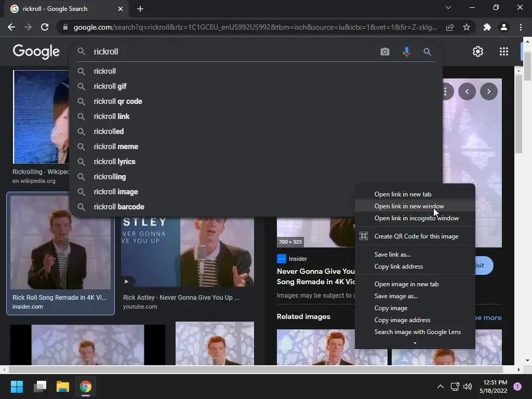Open the Google apps grid
Screen dimensions: 532x399
pyautogui.click(x=504, y=51)
